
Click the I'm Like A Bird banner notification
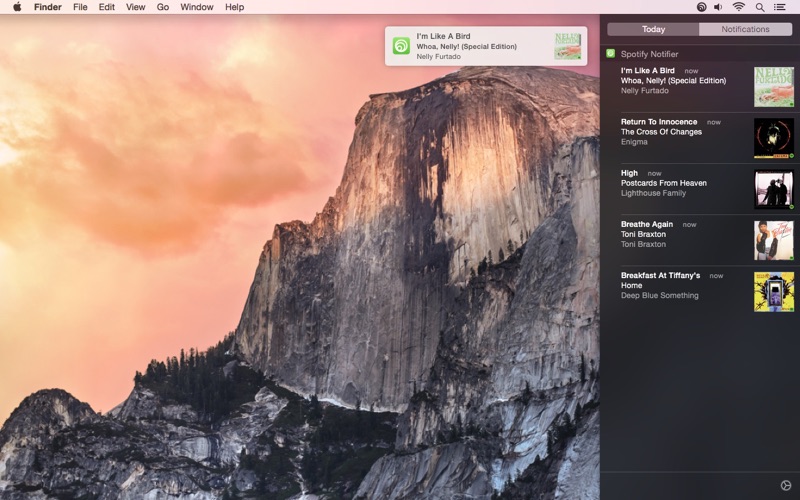[x=486, y=46]
